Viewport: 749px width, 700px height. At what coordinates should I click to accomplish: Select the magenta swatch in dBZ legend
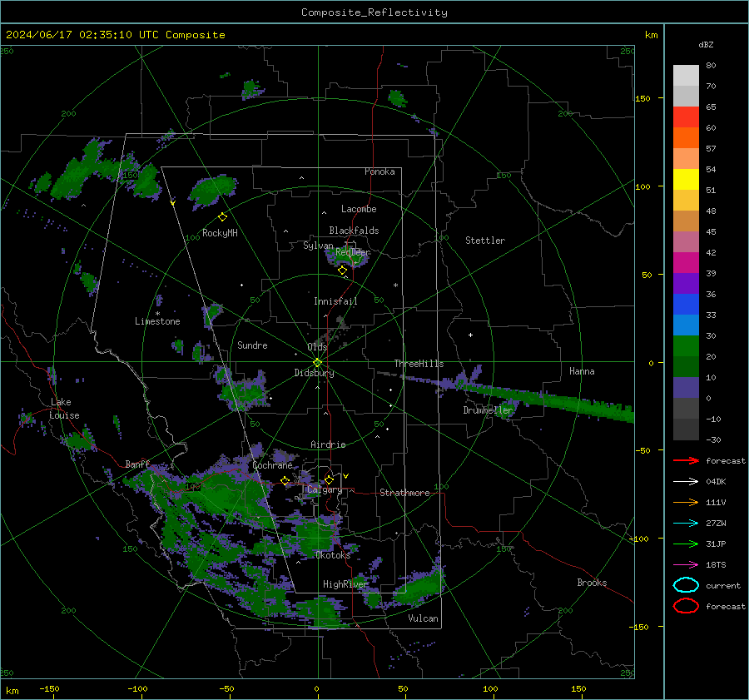[x=686, y=262]
